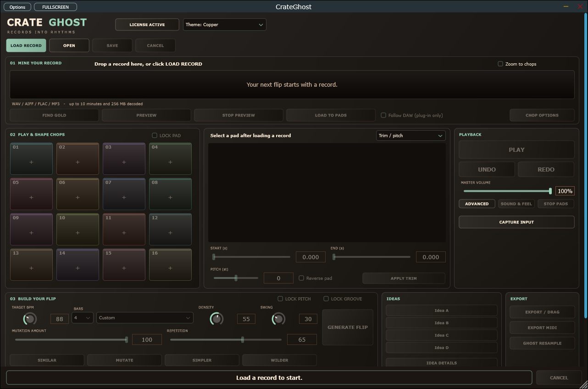Open the Custom preset dropdown
The height and width of the screenshot is (389, 588).
click(x=145, y=317)
